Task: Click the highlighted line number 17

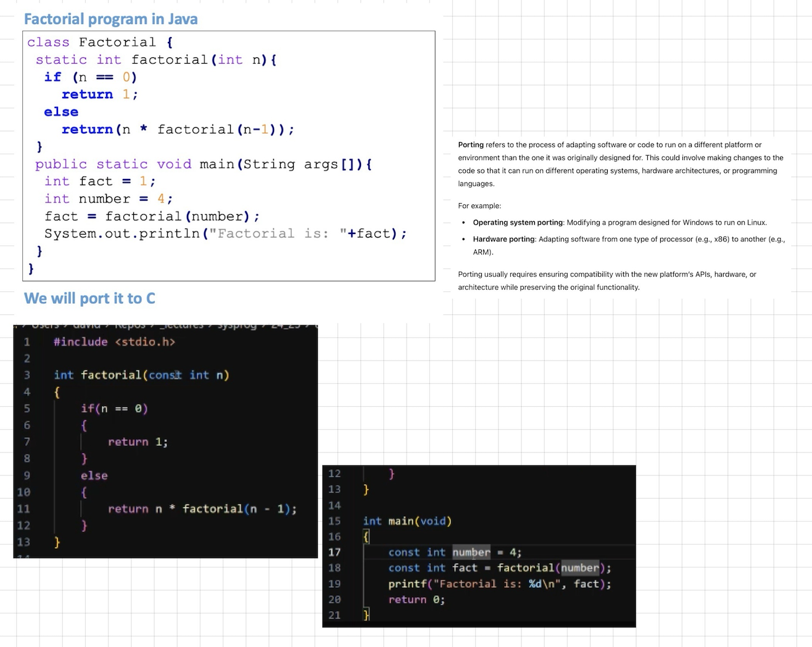Action: pos(334,553)
